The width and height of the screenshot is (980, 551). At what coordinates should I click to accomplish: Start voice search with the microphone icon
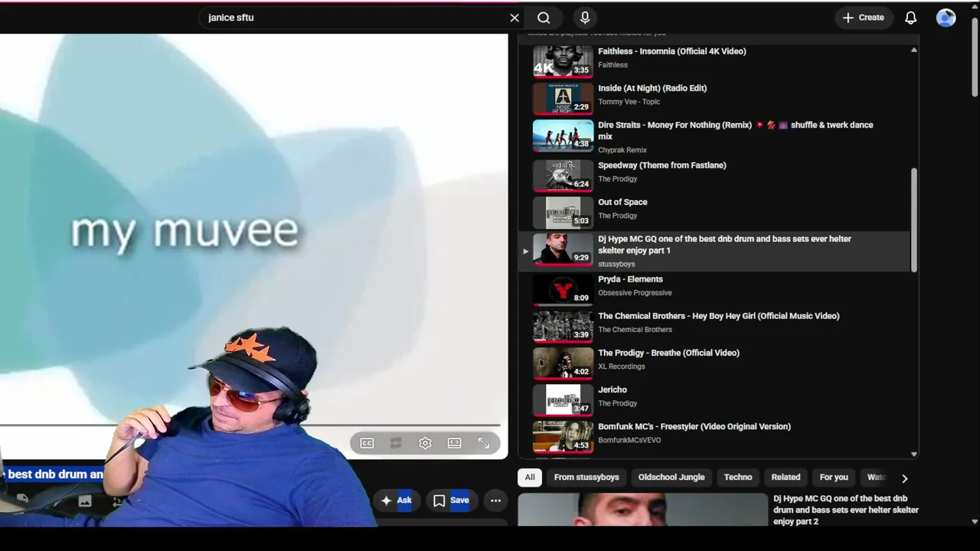(585, 18)
